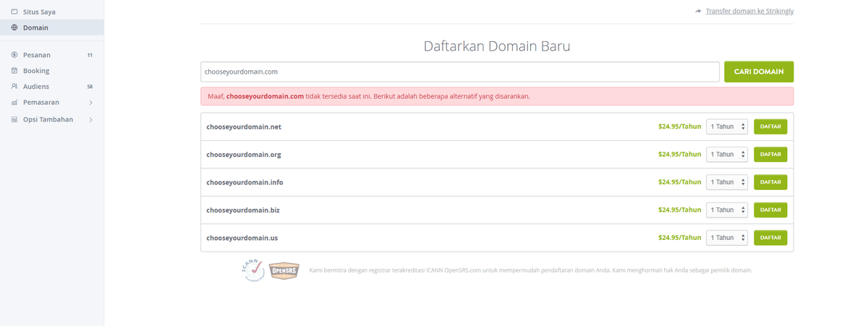Click the Pesanan dollar icon
This screenshot has height=326, width=868.
click(x=14, y=55)
